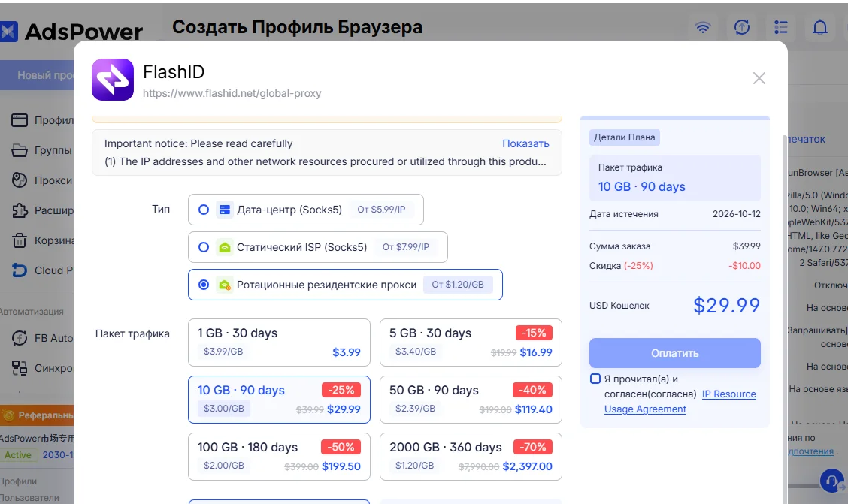The width and height of the screenshot is (848, 504).
Task: Click the Детали Плана label
Action: pos(624,137)
